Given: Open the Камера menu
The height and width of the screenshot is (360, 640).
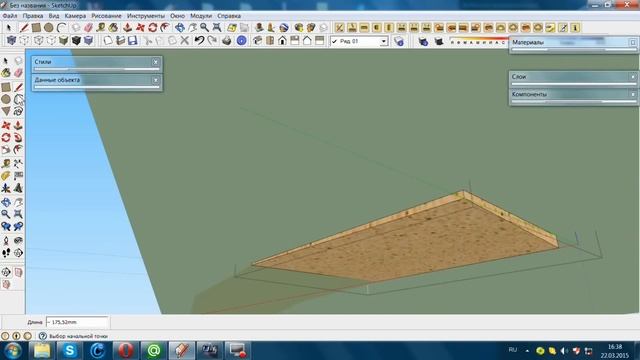Looking at the screenshot, I should point(75,16).
